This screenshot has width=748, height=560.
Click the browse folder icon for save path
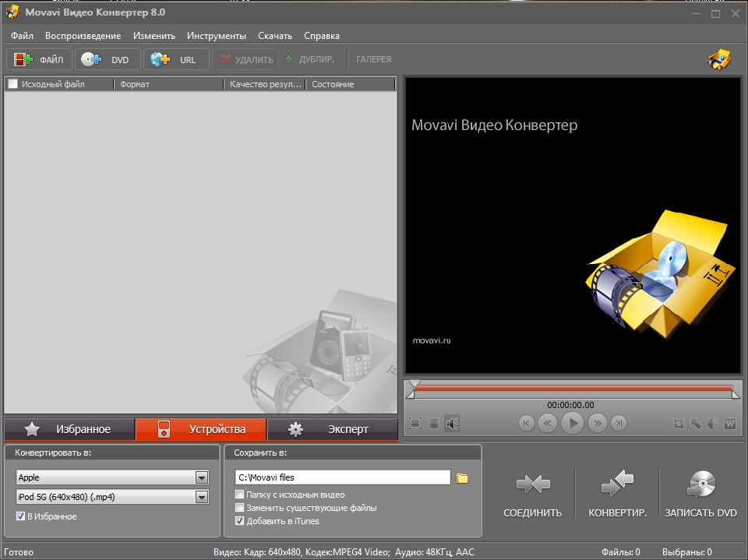click(462, 477)
